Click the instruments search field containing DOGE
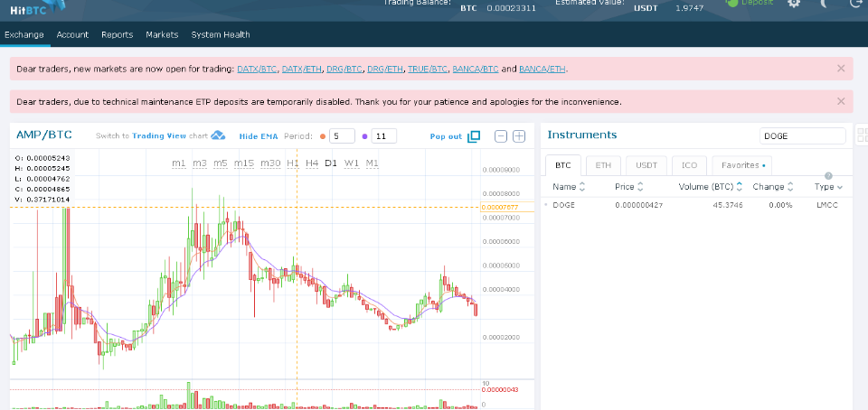This screenshot has height=410, width=868. click(x=802, y=135)
